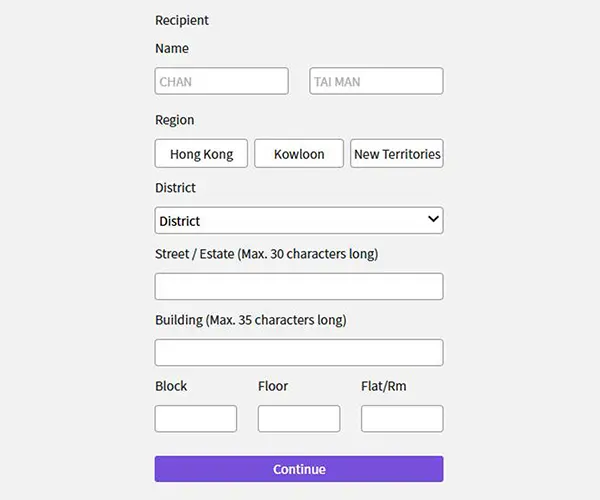Click the Flat/Rm label text
This screenshot has width=600, height=500.
click(x=384, y=386)
